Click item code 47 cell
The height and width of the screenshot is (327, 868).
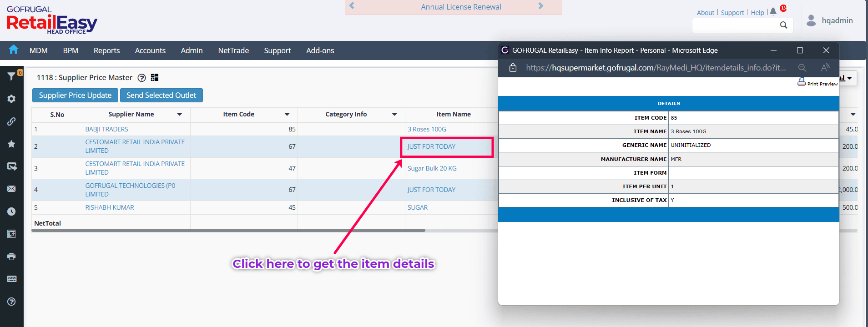tap(244, 168)
